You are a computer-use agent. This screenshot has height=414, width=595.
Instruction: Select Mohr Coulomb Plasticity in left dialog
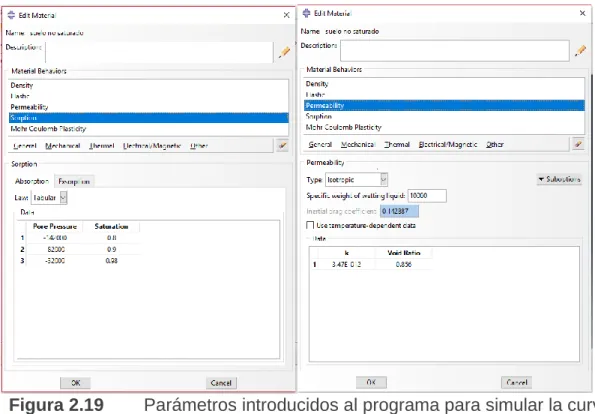(x=148, y=129)
